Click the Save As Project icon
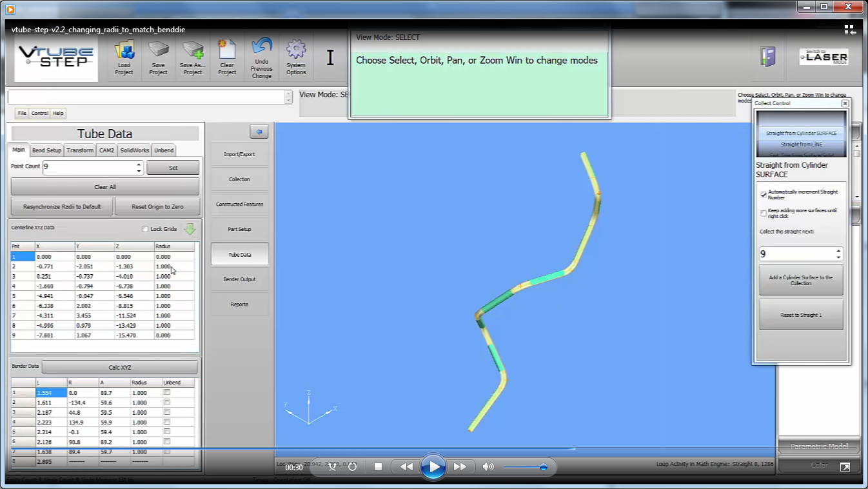This screenshot has width=868, height=489. click(x=192, y=52)
